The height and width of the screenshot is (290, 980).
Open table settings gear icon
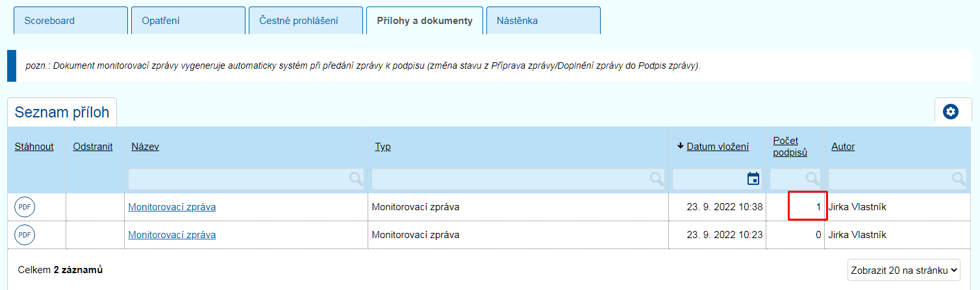951,112
